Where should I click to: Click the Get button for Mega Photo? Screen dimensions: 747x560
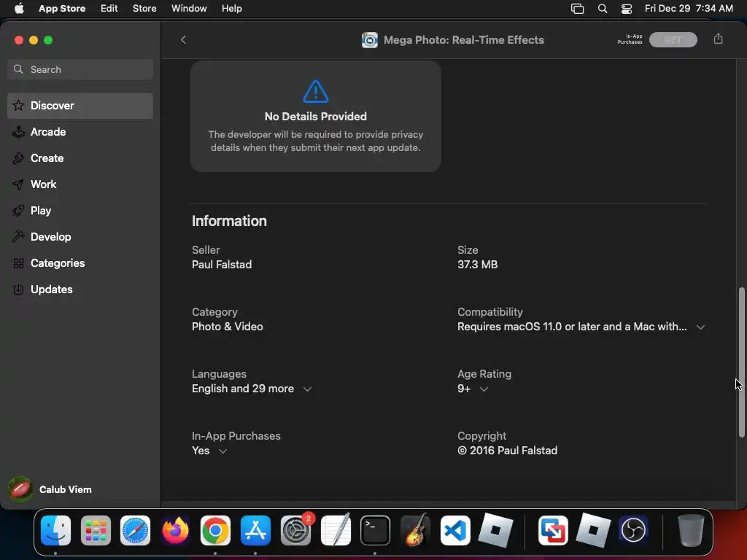coord(673,40)
